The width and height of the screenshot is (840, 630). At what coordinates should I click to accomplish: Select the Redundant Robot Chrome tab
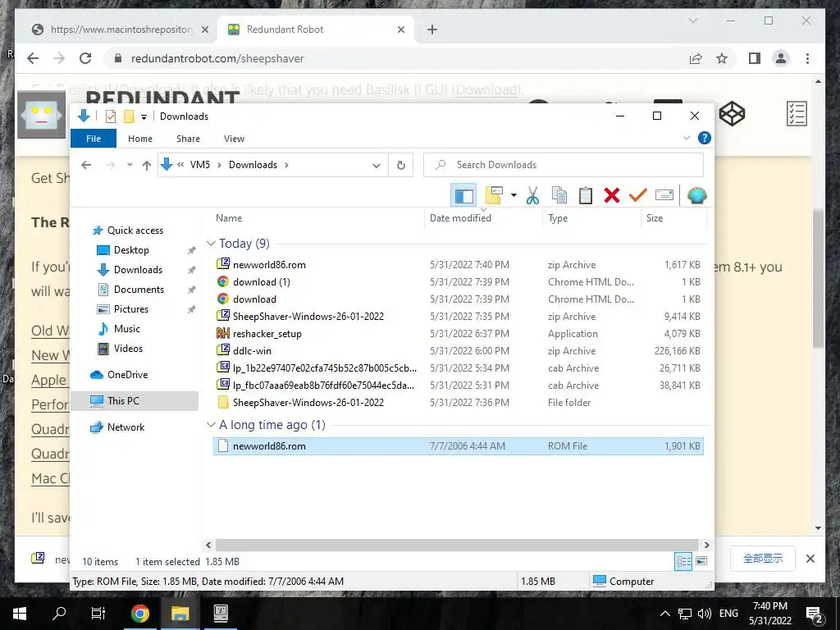click(x=316, y=30)
